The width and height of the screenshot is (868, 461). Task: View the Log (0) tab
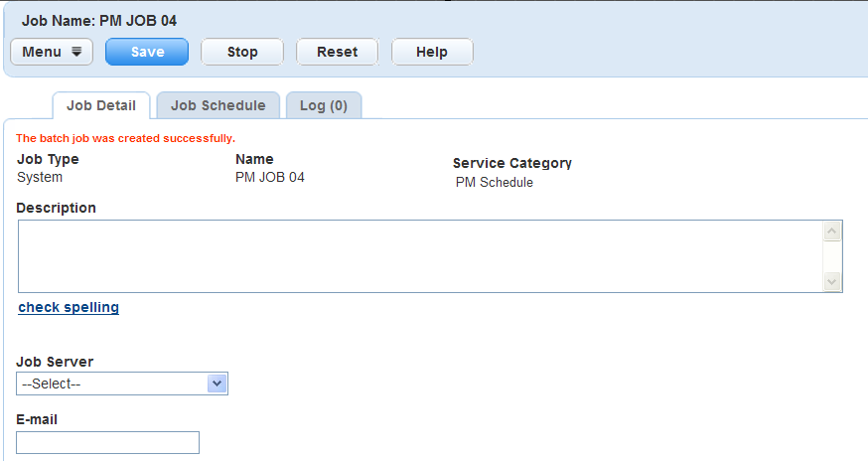323,105
